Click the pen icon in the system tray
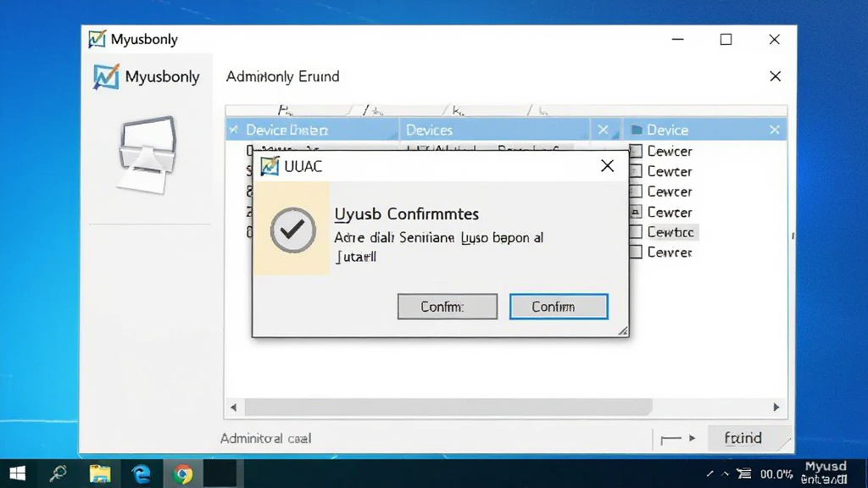Viewport: 868px width, 488px height. (x=710, y=474)
